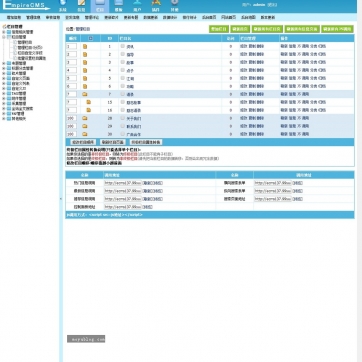Click the folder icon of column ID 29

(x=85, y=126)
